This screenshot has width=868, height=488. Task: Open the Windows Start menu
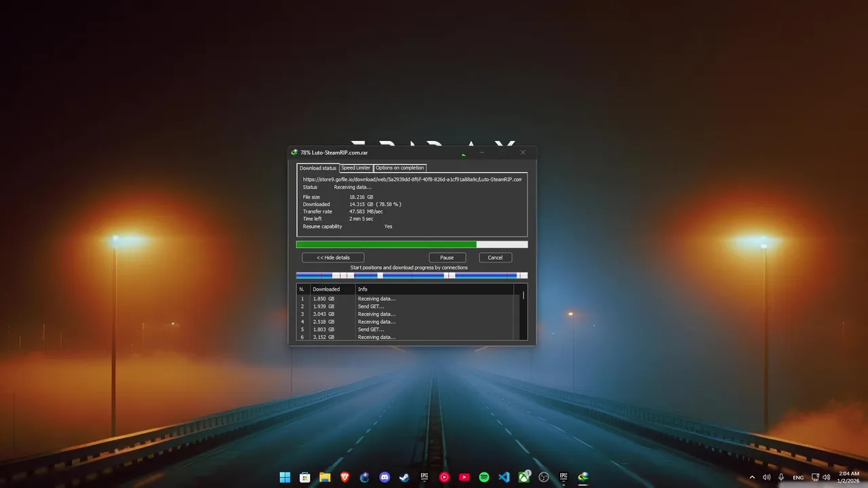point(285,477)
